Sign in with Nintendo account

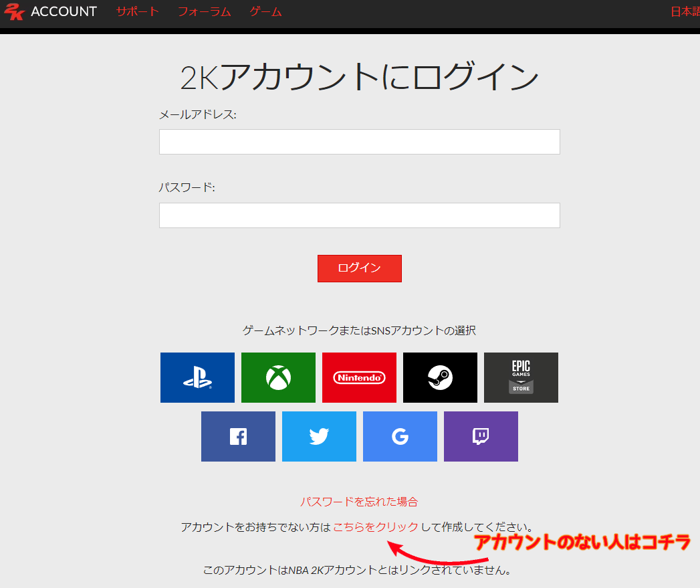[359, 377]
